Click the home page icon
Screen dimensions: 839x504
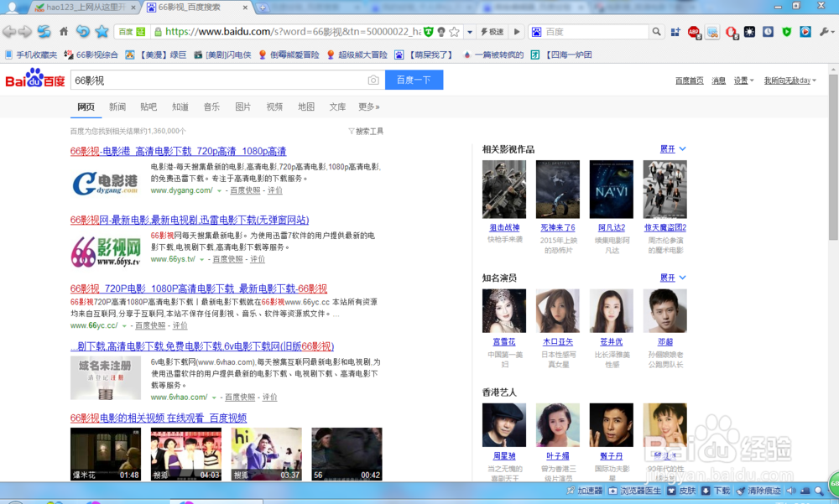coord(64,32)
